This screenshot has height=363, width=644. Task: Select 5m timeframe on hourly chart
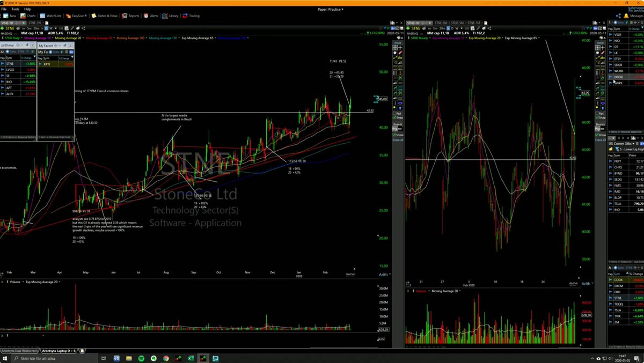[x=434, y=28]
